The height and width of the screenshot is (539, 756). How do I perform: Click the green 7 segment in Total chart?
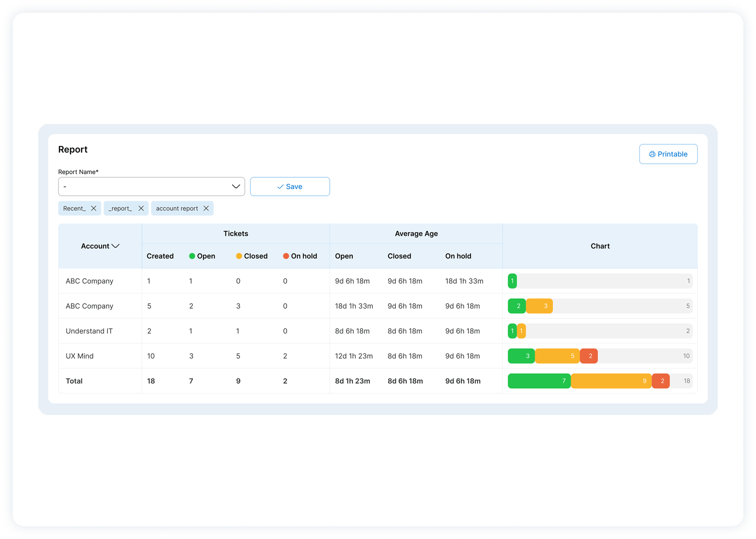pos(539,381)
